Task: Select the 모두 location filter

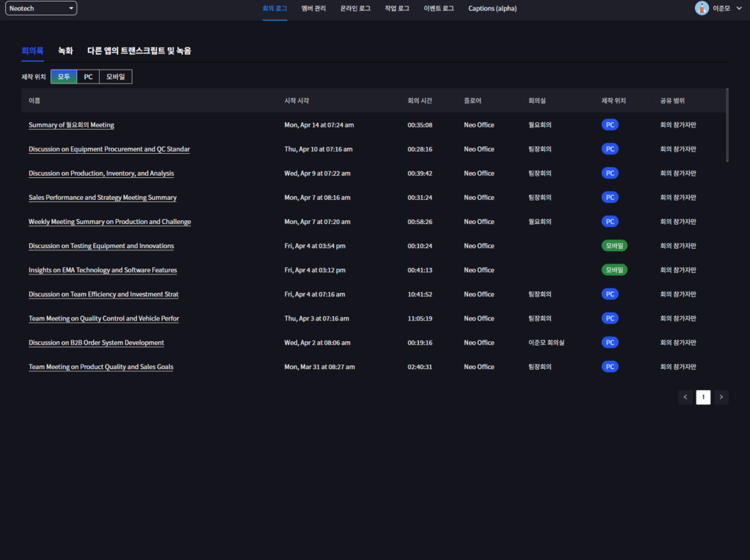Action: point(64,77)
